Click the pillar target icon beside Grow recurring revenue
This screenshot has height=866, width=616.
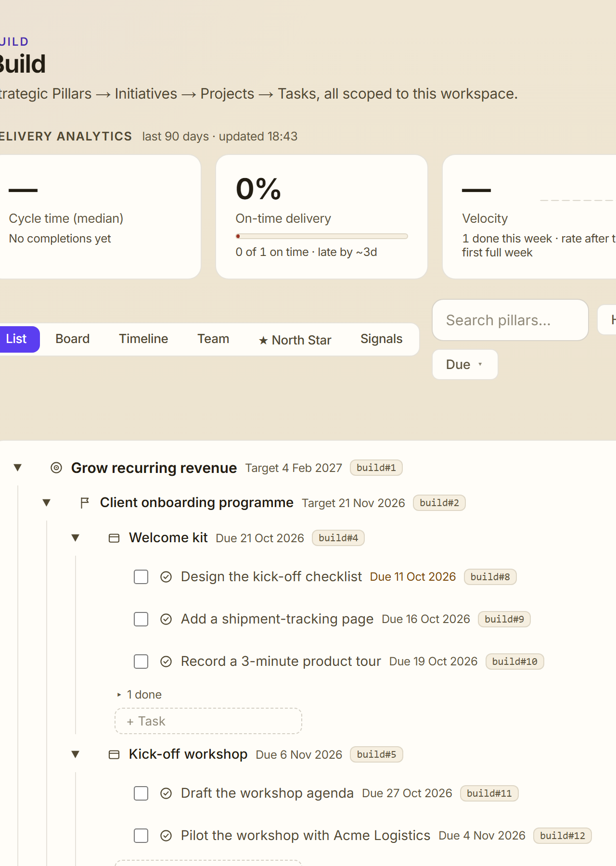[x=56, y=468]
